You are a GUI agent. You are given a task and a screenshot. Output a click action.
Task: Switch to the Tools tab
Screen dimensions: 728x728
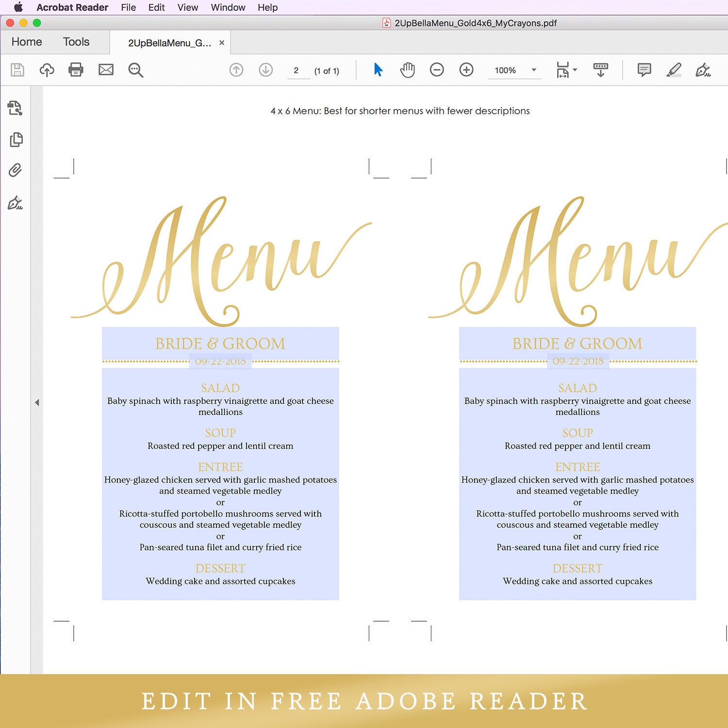click(x=76, y=42)
